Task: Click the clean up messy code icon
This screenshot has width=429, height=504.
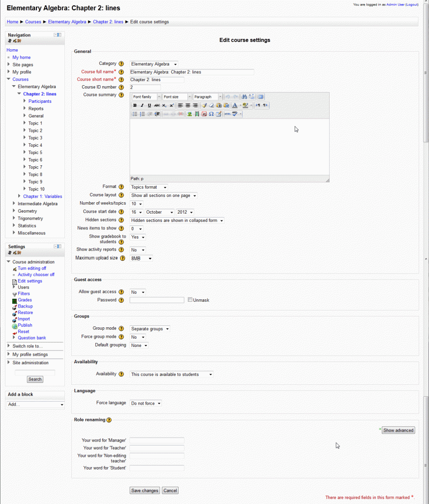Action: pyautogui.click(x=204, y=105)
